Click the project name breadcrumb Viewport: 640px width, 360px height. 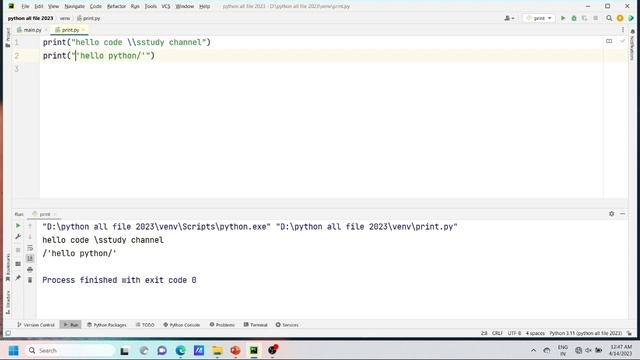30,18
